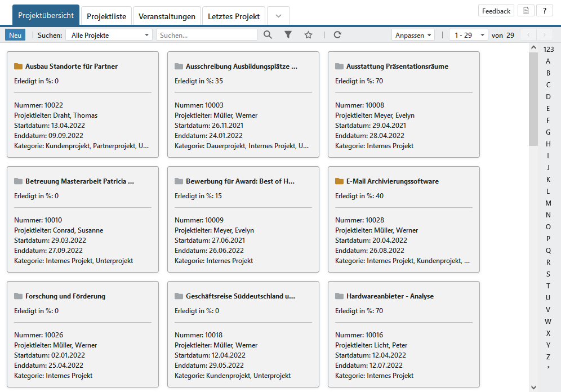
Task: Expand the Alle Projekte search dropdown
Action: 109,35
